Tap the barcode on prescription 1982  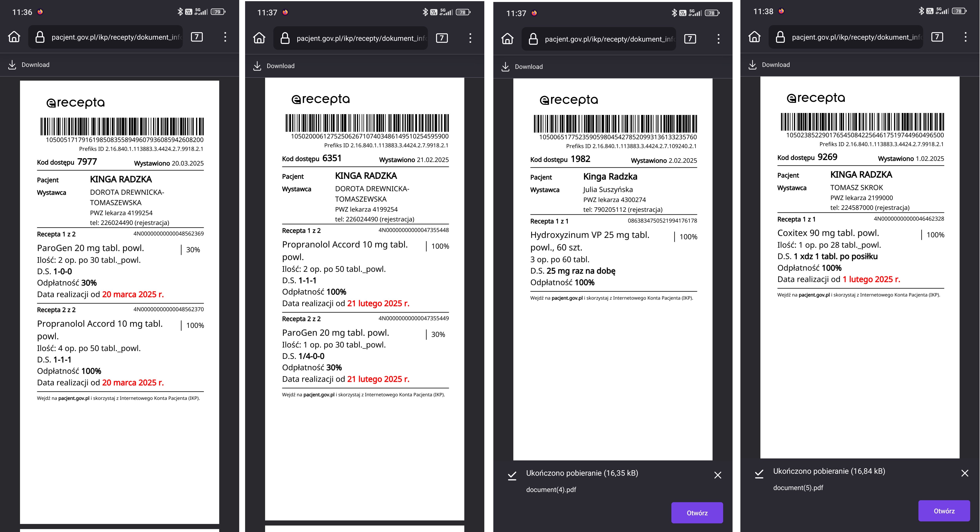615,124
